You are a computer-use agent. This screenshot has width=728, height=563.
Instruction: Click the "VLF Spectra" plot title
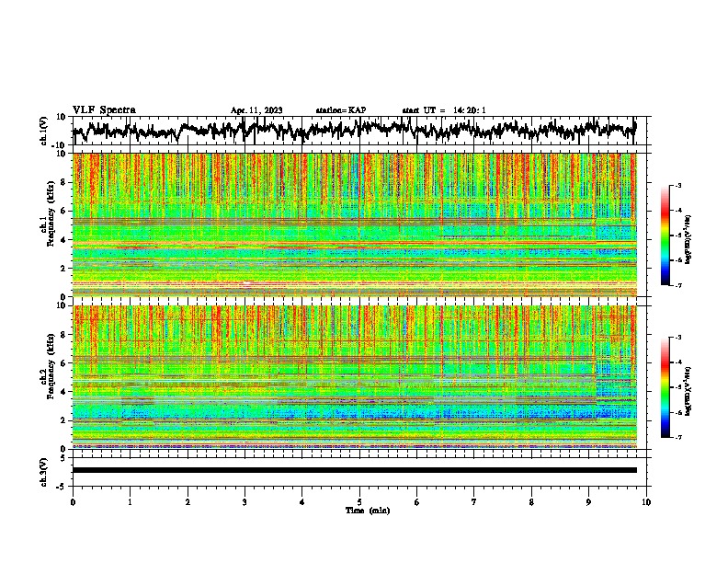point(104,109)
